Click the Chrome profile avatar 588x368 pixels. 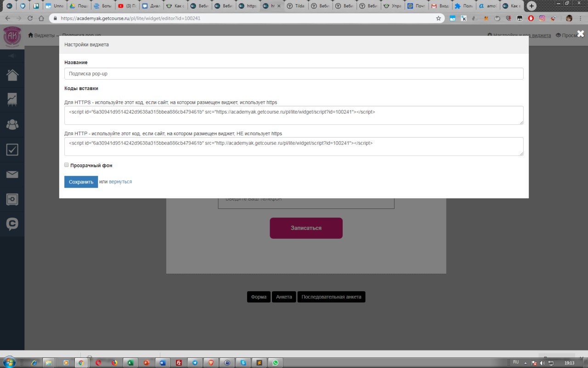click(569, 18)
